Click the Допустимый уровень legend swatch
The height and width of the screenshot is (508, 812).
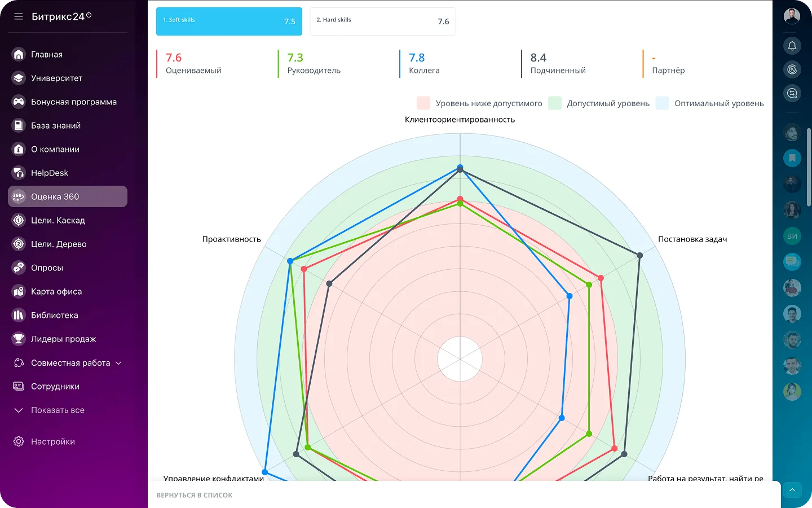[x=555, y=103]
